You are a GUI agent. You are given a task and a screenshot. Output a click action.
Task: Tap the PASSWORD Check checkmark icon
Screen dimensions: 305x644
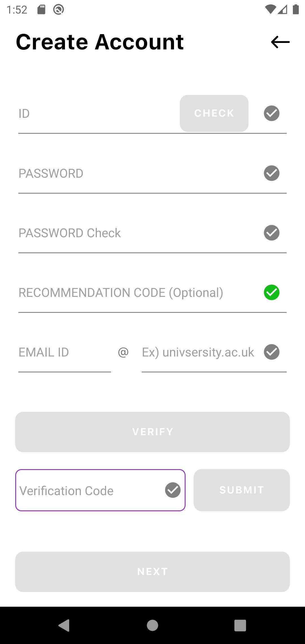click(x=272, y=233)
